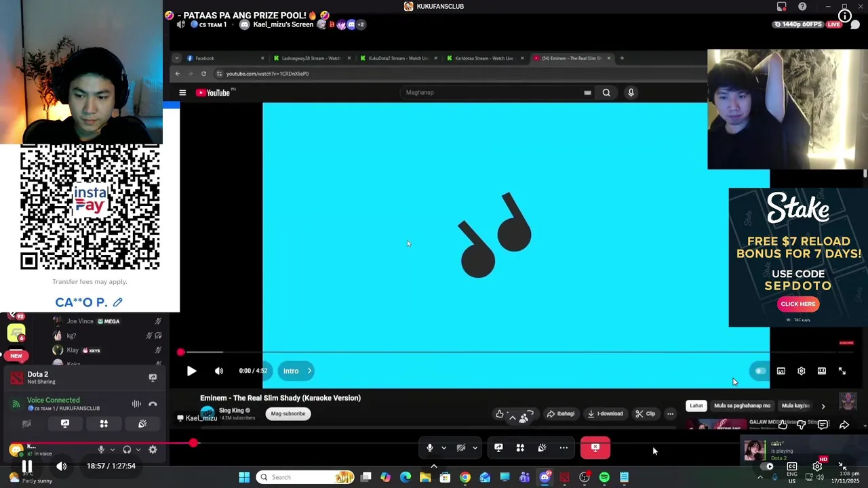The width and height of the screenshot is (868, 488).
Task: Enter fullscreen on the YouTube player
Action: [842, 371]
